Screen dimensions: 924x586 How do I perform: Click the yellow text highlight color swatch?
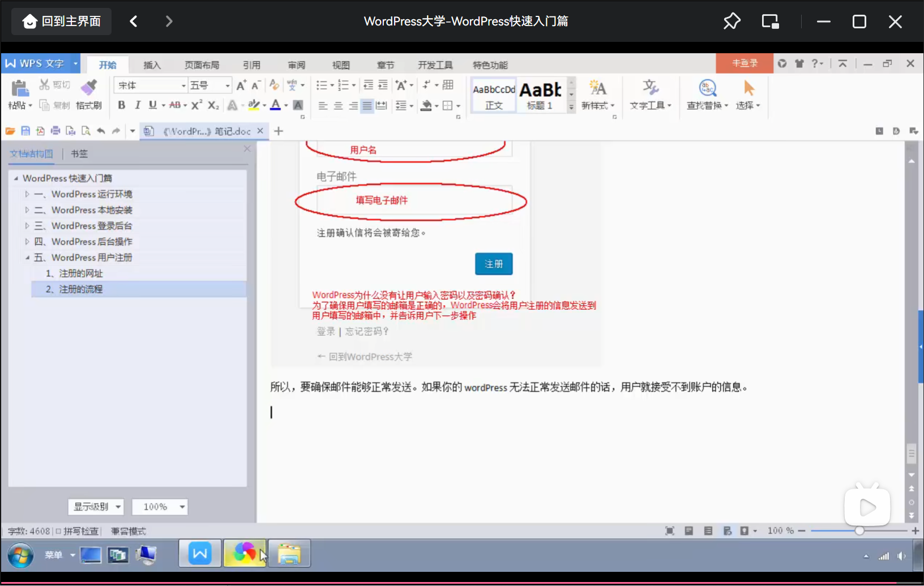tap(254, 105)
